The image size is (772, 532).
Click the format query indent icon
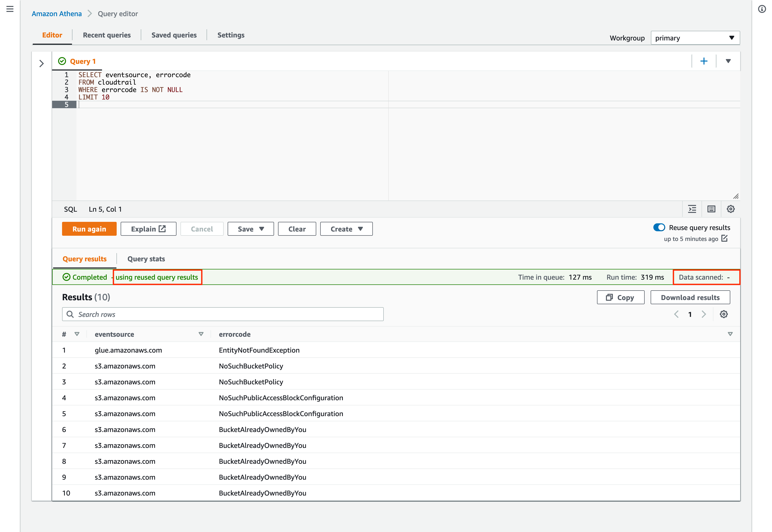[692, 209]
